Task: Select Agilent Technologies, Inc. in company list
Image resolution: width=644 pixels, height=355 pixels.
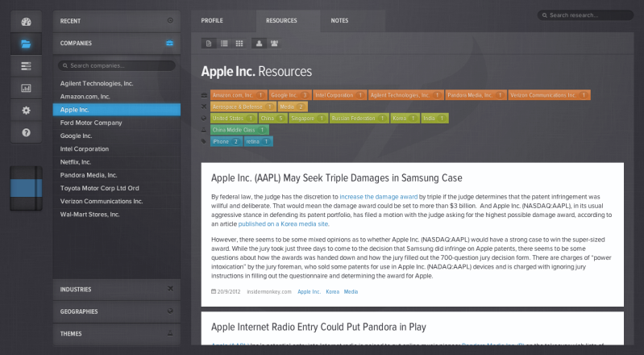Action: click(117, 83)
